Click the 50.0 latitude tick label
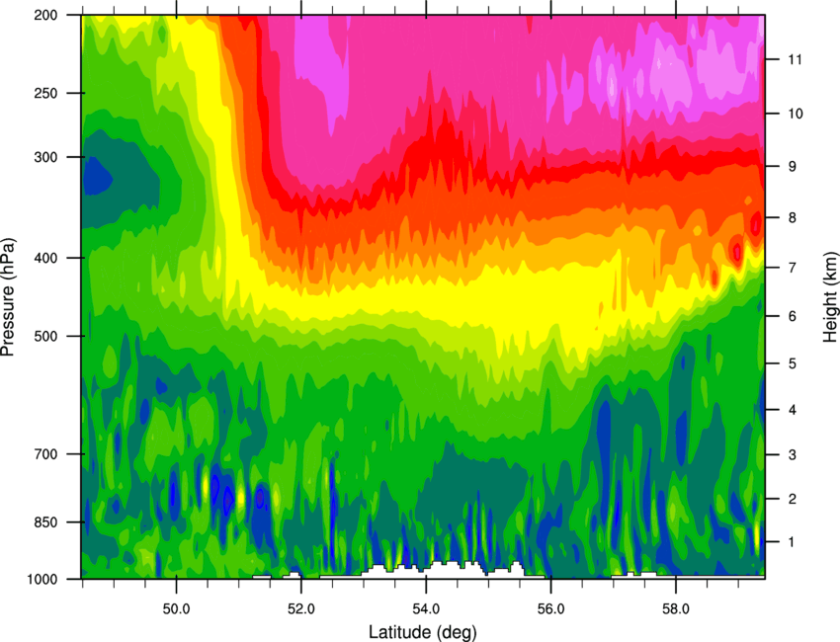This screenshot has width=840, height=642. click(x=176, y=609)
